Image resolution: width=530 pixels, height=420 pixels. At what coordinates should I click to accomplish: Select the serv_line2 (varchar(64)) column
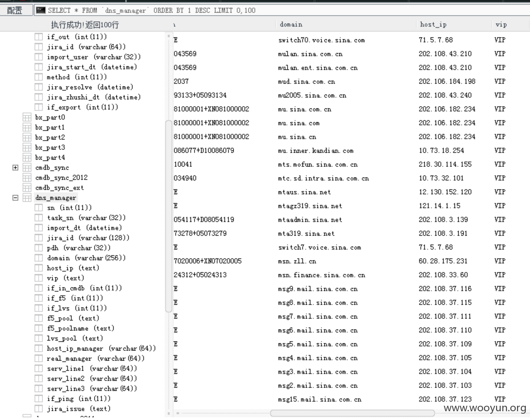pos(92,379)
